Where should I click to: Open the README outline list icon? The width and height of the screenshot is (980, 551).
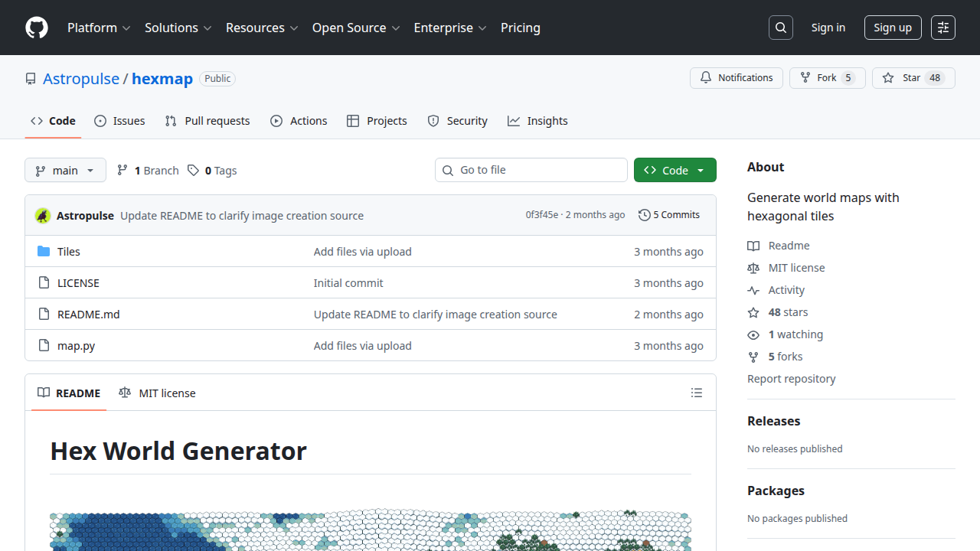click(697, 393)
